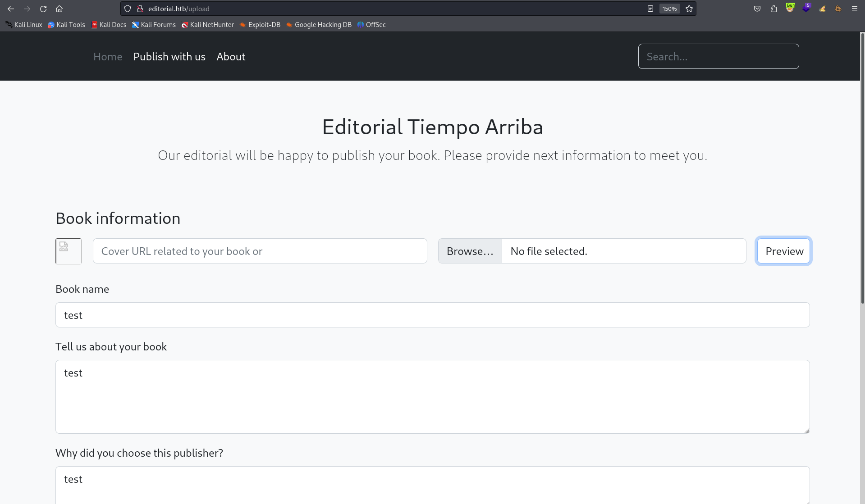Bookmark this page with the star icon
The width and height of the screenshot is (865, 504).
pos(689,9)
